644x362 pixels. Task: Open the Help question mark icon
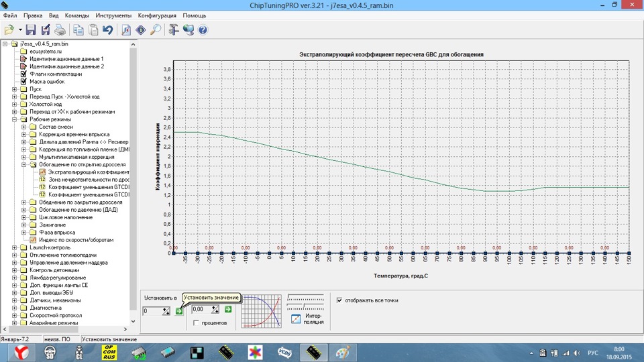tap(203, 29)
